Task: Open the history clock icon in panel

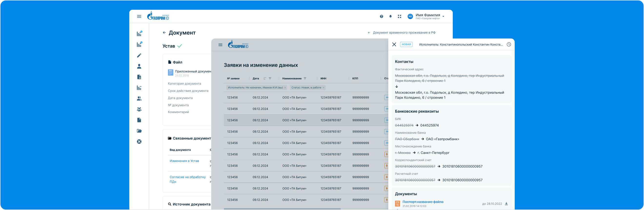Action: click(509, 44)
